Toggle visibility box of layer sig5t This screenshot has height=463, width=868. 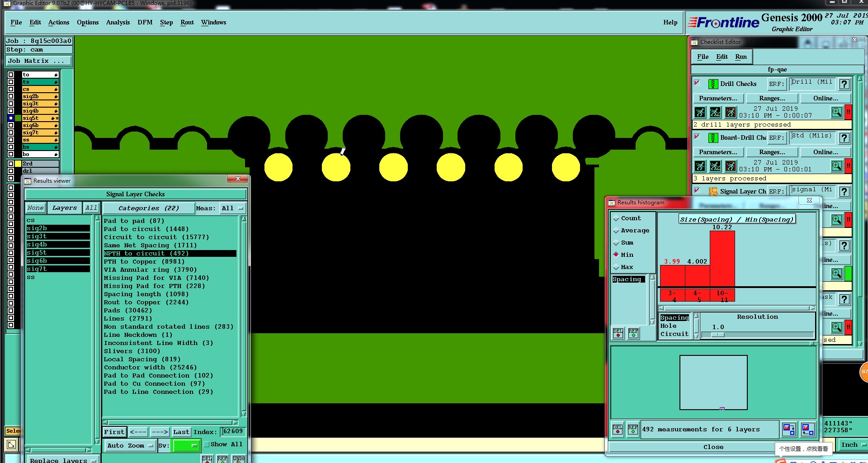[11, 118]
